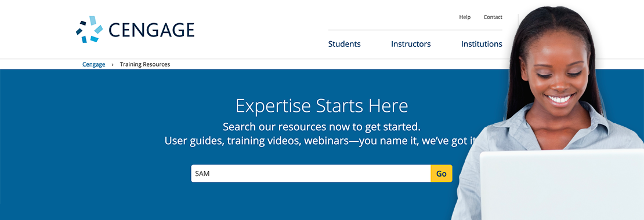Viewport: 644px width, 220px height.
Task: Focus the search field containing SAM
Action: point(310,173)
